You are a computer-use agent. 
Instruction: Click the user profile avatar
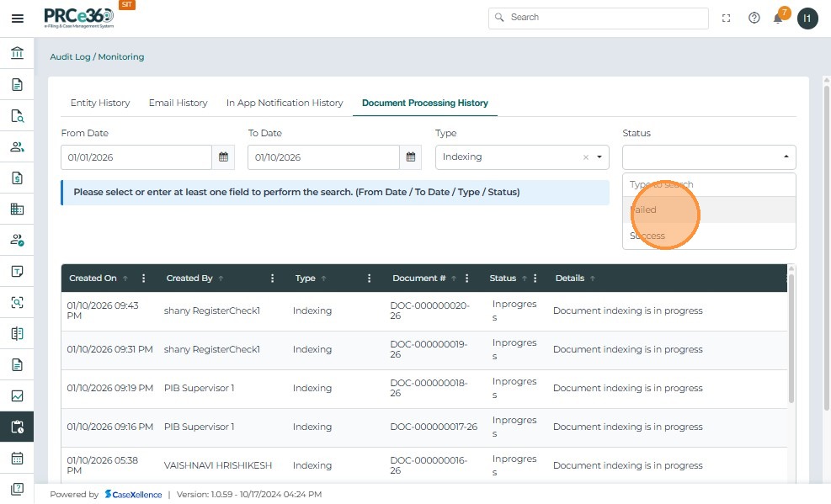807,18
